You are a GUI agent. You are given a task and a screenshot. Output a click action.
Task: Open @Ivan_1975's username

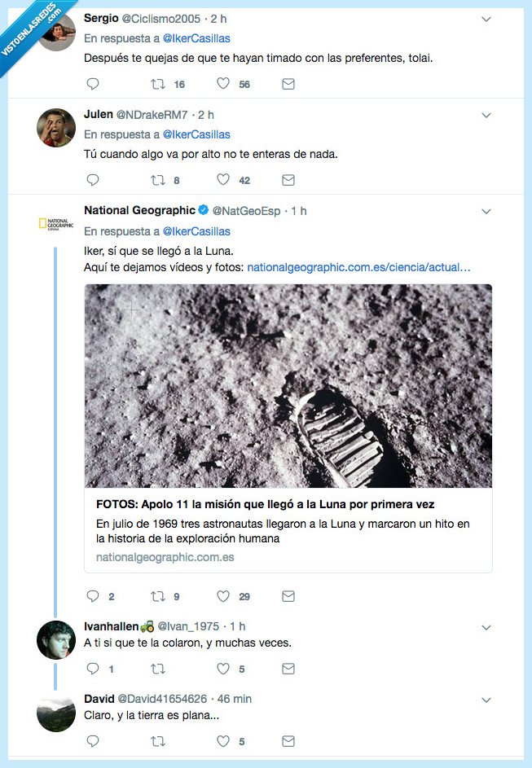click(190, 626)
